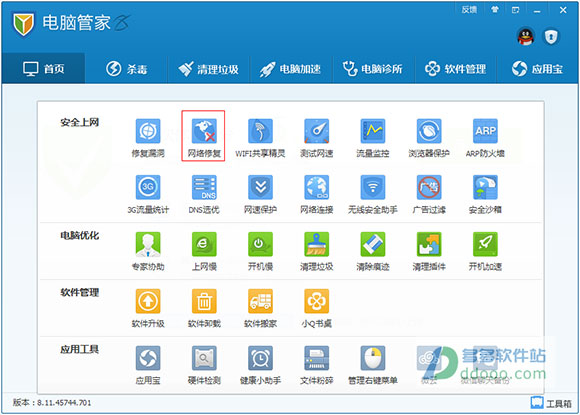Screen dimensions: 580x415
Task: Open the skin shirt icon in title bar
Action: coord(495,10)
